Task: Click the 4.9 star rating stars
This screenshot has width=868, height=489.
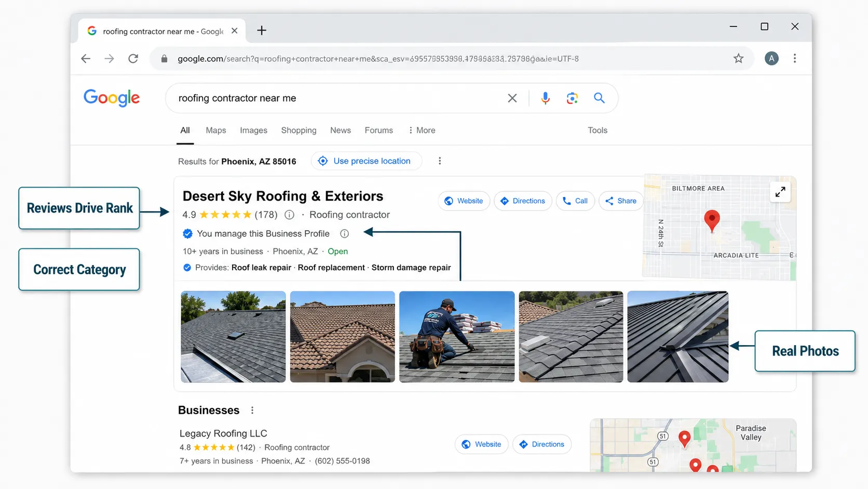Action: point(225,215)
